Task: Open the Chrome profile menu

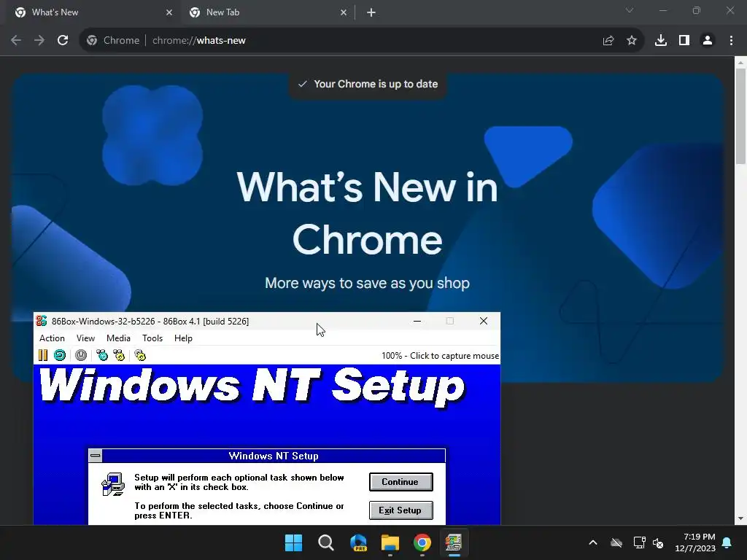Action: 708,41
